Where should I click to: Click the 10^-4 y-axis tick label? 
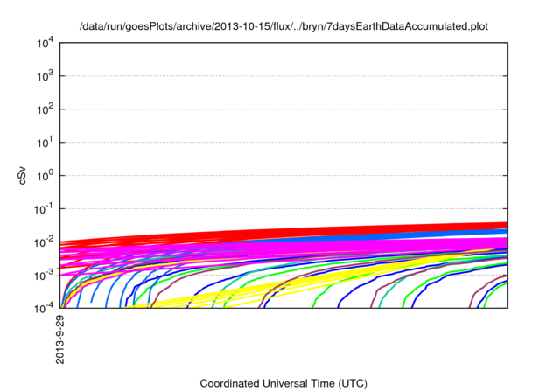pos(45,308)
